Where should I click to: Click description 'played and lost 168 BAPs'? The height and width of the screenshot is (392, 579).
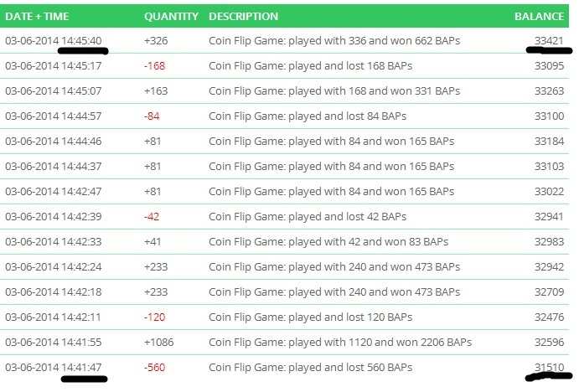(x=310, y=65)
